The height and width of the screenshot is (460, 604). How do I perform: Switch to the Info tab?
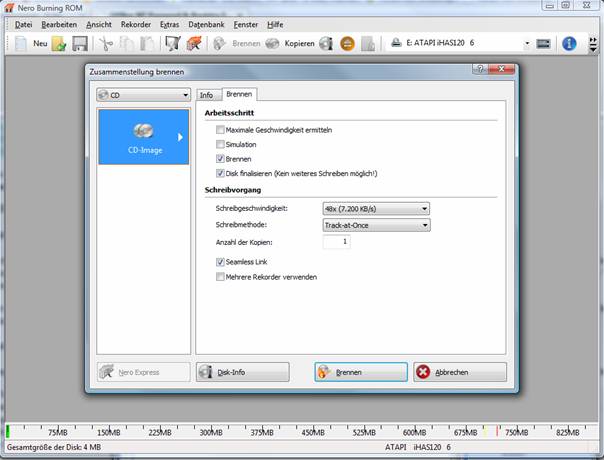tap(206, 95)
